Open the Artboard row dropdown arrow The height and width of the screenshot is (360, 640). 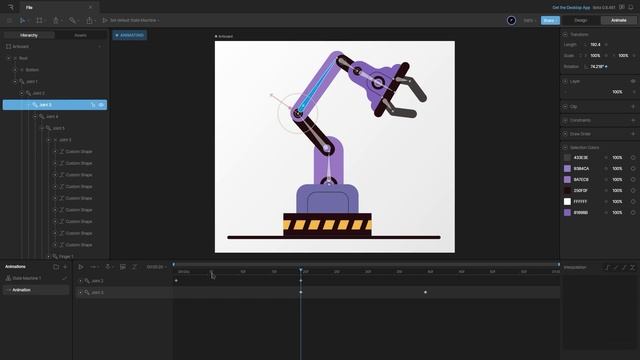pos(100,47)
